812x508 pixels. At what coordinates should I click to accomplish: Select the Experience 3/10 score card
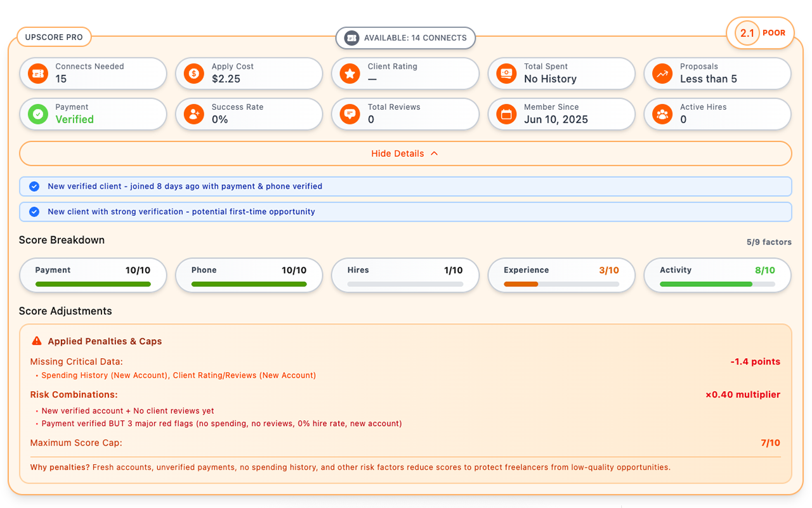pyautogui.click(x=561, y=275)
